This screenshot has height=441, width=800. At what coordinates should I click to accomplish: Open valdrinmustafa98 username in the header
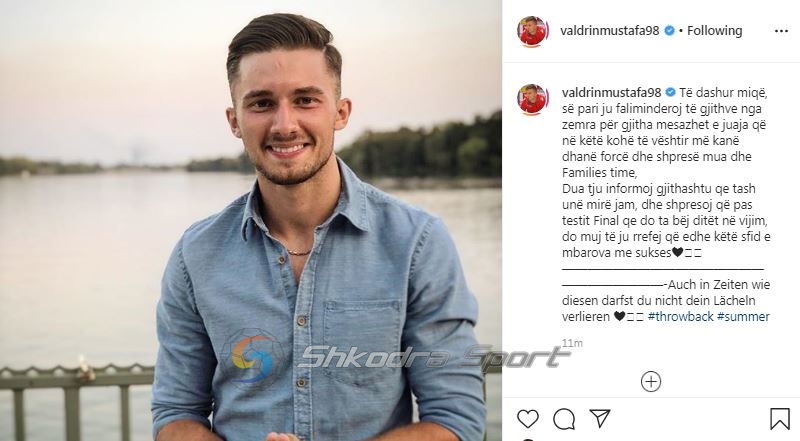[x=610, y=31]
